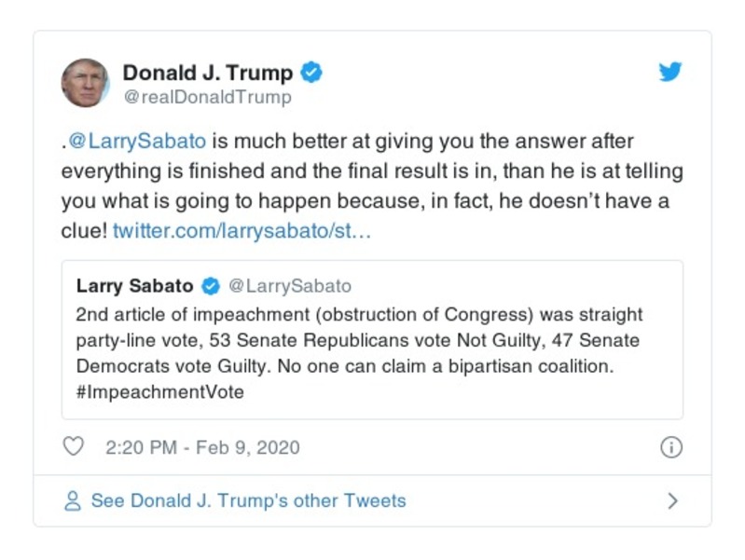Open the Donald J. Trump display name
The image size is (745, 560).
point(208,72)
